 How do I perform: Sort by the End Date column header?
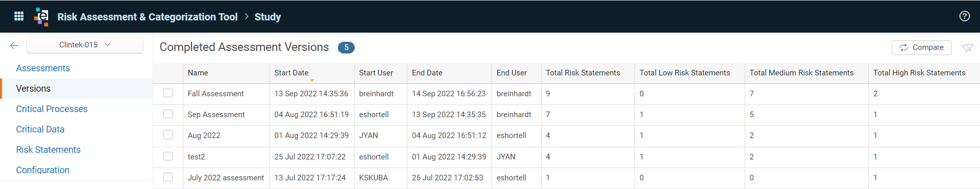[x=427, y=73]
